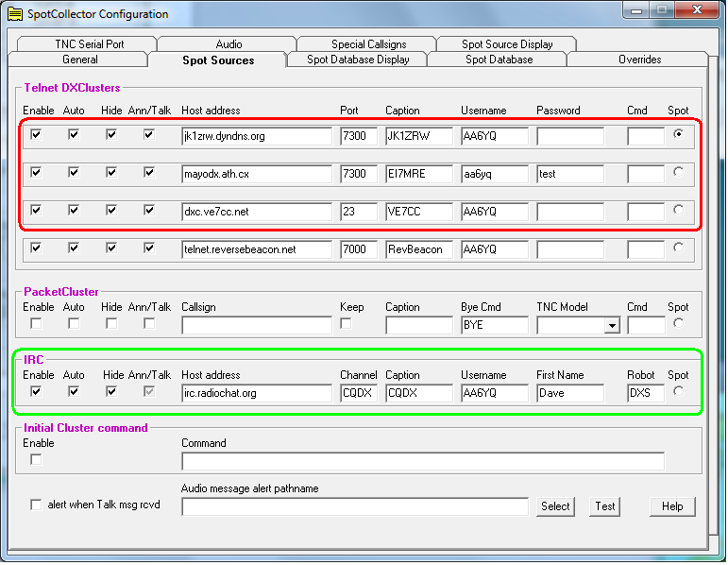728x565 pixels.
Task: Click the PacketCluster Callsign field
Action: [257, 325]
